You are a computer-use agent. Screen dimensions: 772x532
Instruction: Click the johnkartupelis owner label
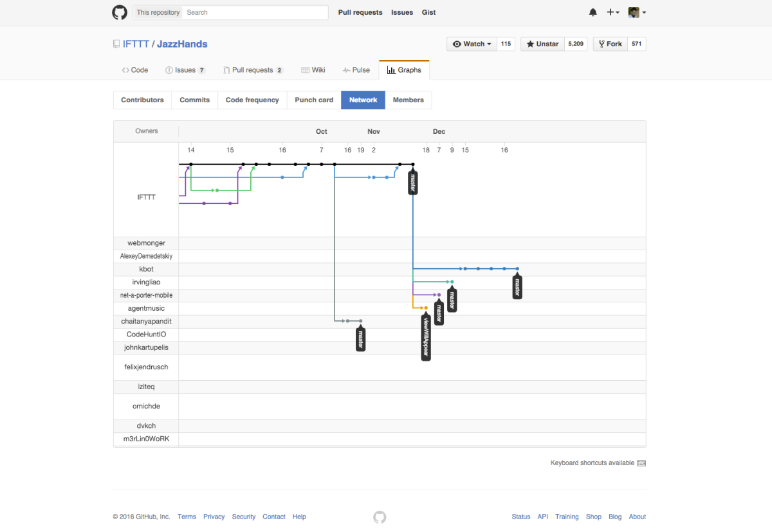[x=146, y=347]
